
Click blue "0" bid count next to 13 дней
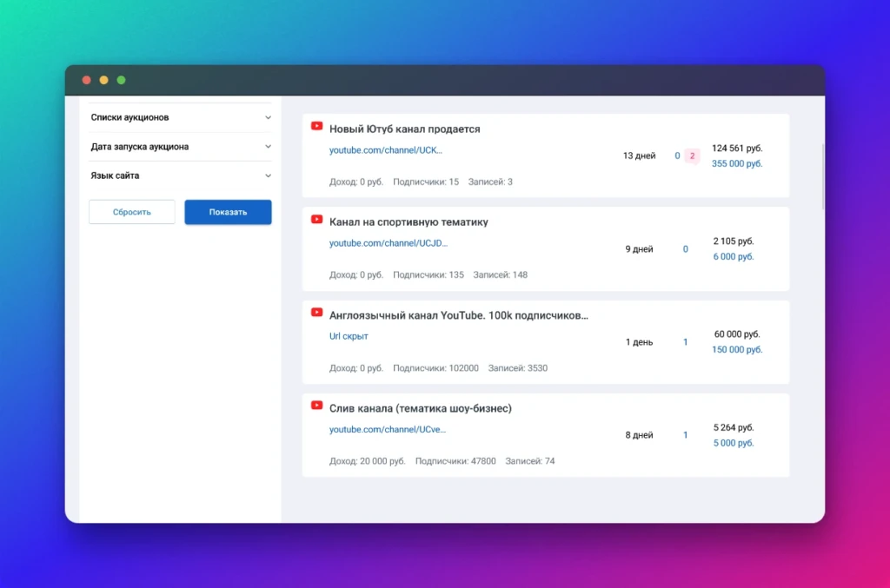[677, 155]
